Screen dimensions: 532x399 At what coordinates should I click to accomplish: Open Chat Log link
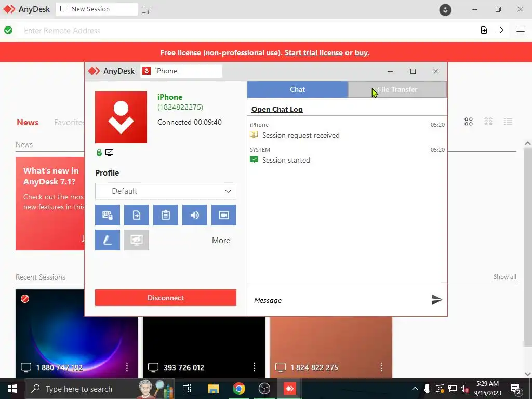(277, 109)
